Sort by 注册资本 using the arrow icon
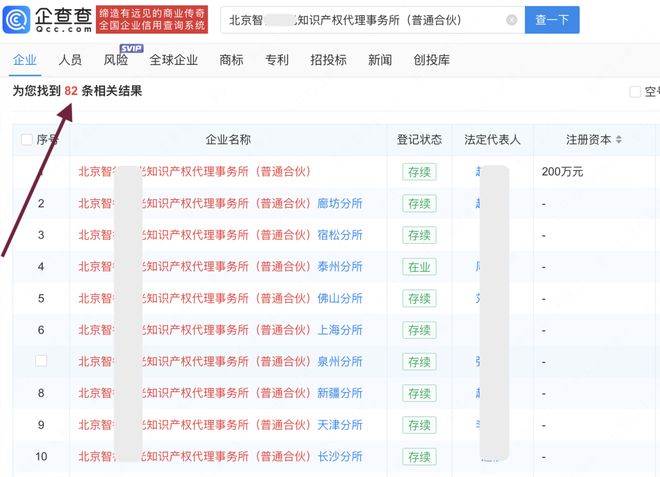The height and width of the screenshot is (477, 660). click(618, 139)
